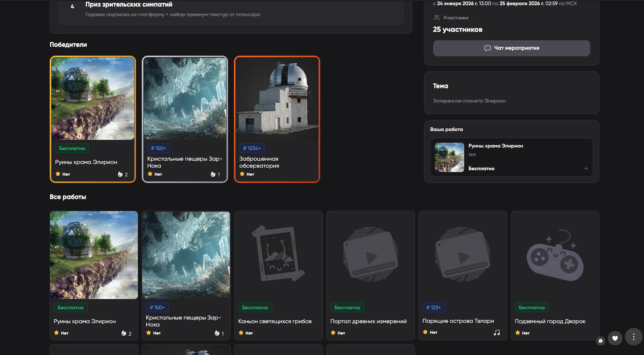
Task: Click the flame icon on winner Руины храма Элирион
Action: tap(120, 175)
